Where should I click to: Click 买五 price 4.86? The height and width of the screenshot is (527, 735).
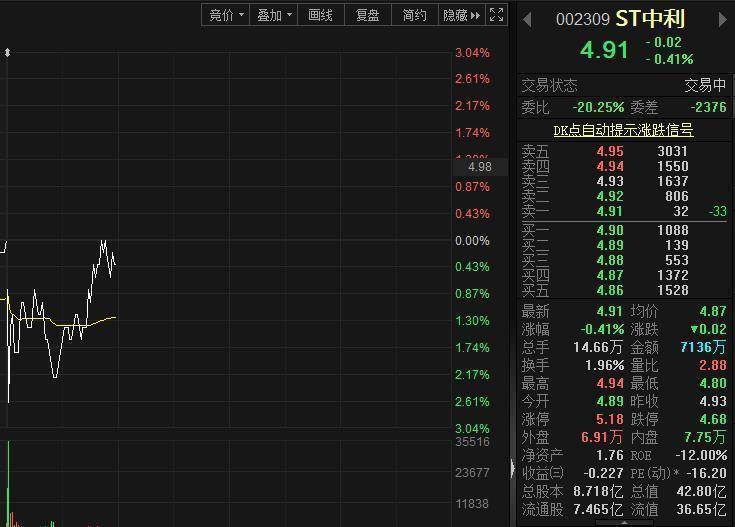pyautogui.click(x=610, y=290)
